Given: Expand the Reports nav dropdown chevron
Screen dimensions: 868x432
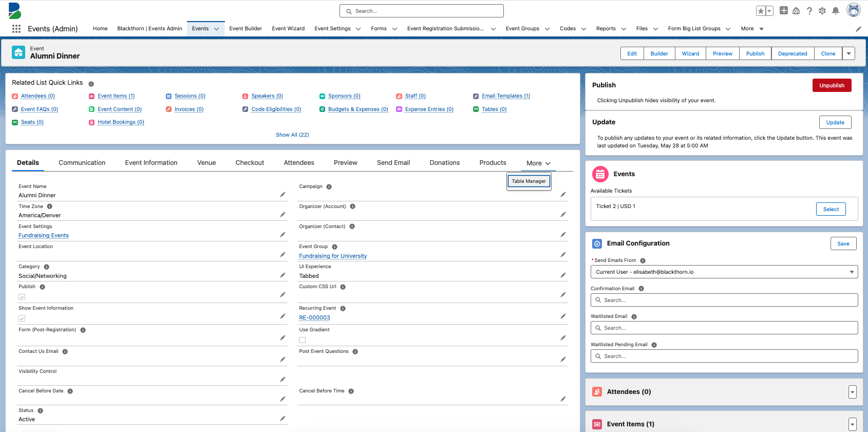Looking at the screenshot, I should point(624,29).
